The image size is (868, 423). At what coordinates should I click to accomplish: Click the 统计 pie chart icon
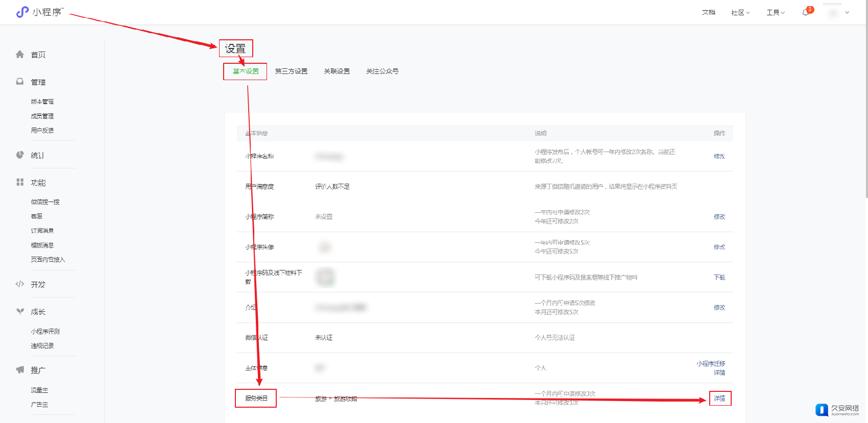click(x=20, y=155)
